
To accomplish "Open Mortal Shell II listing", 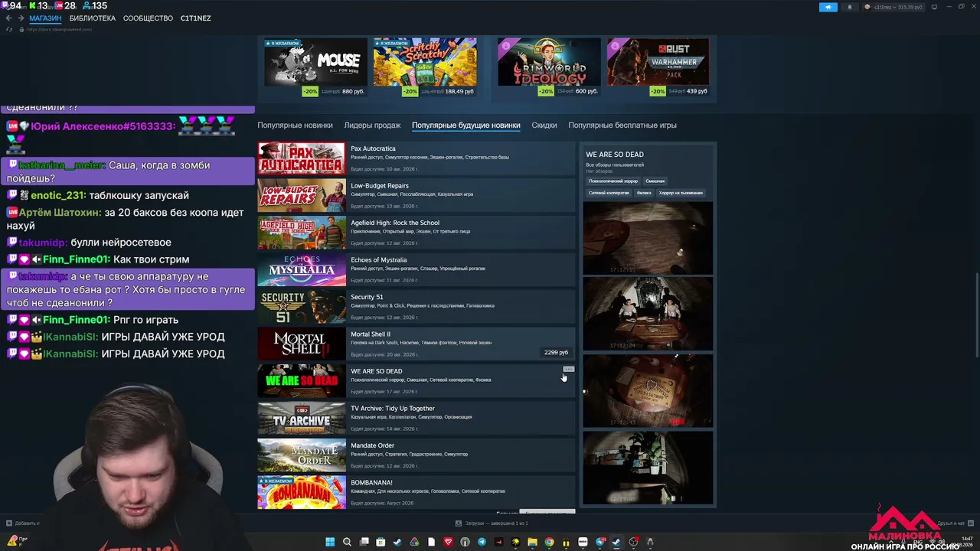I will (x=416, y=344).
